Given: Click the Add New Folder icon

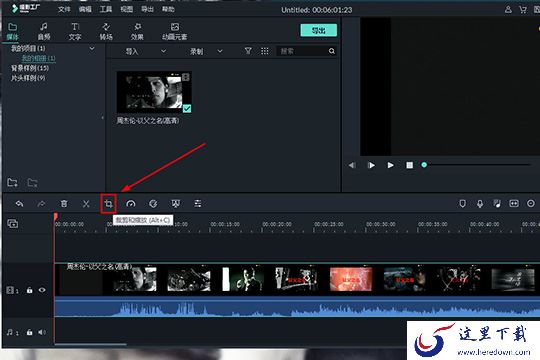Looking at the screenshot, I should (12, 182).
